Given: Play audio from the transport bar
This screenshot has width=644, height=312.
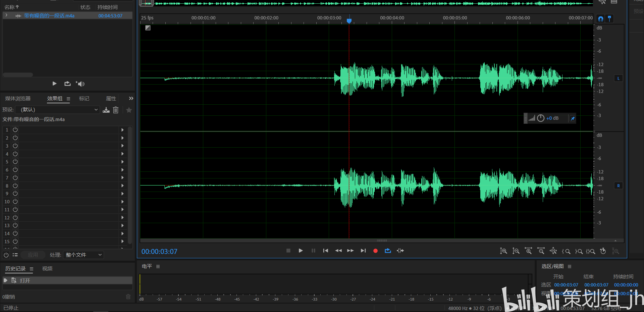Looking at the screenshot, I should coord(301,251).
